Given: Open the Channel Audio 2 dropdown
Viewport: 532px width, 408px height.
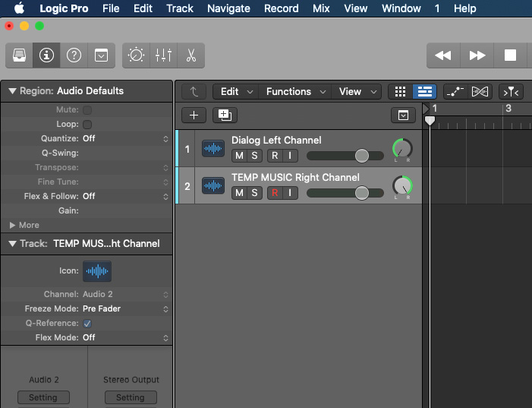Looking at the screenshot, I should pos(125,294).
